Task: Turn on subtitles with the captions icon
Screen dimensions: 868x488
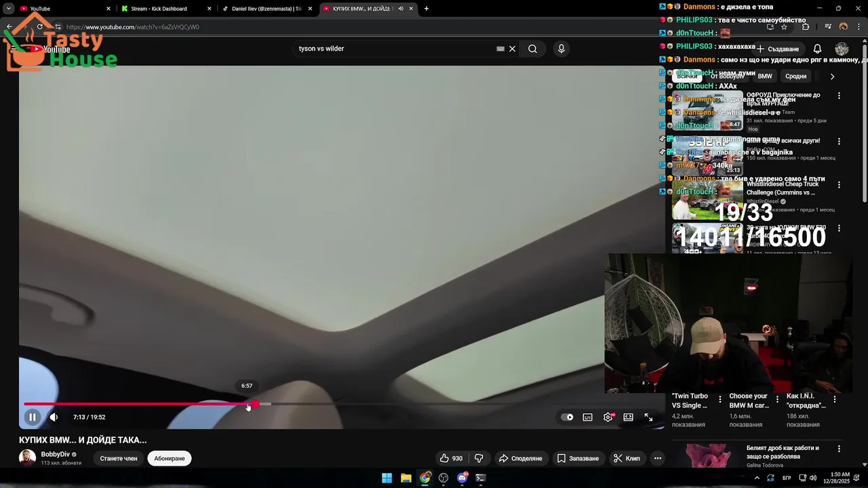Action: pyautogui.click(x=587, y=417)
